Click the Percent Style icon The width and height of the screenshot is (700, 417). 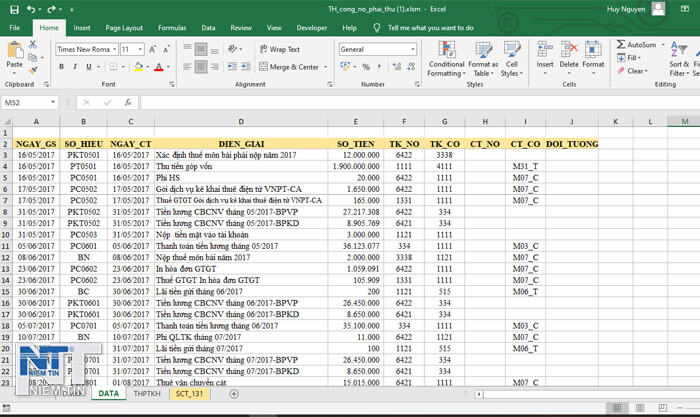point(366,67)
